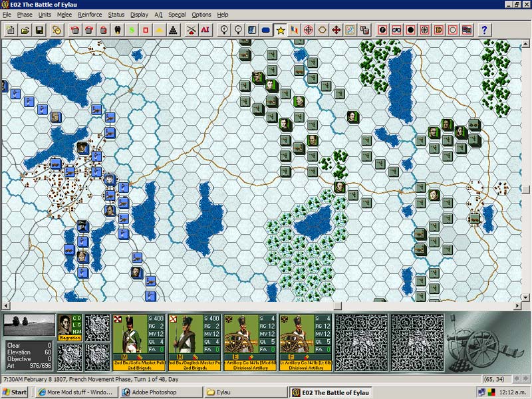The width and height of the screenshot is (532, 399).
Task: Toggle the black F circle highlight button
Action: tap(383, 30)
